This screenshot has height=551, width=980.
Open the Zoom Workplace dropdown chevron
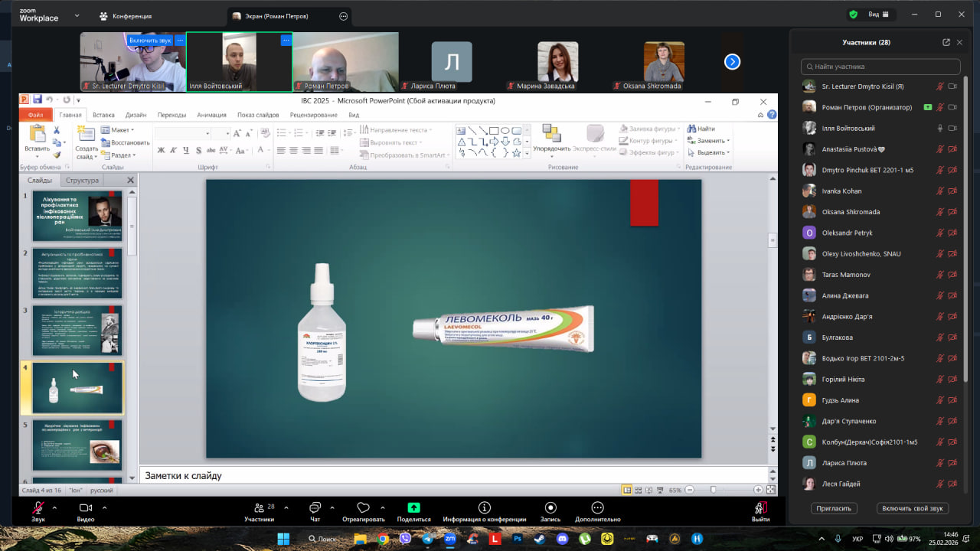77,15
